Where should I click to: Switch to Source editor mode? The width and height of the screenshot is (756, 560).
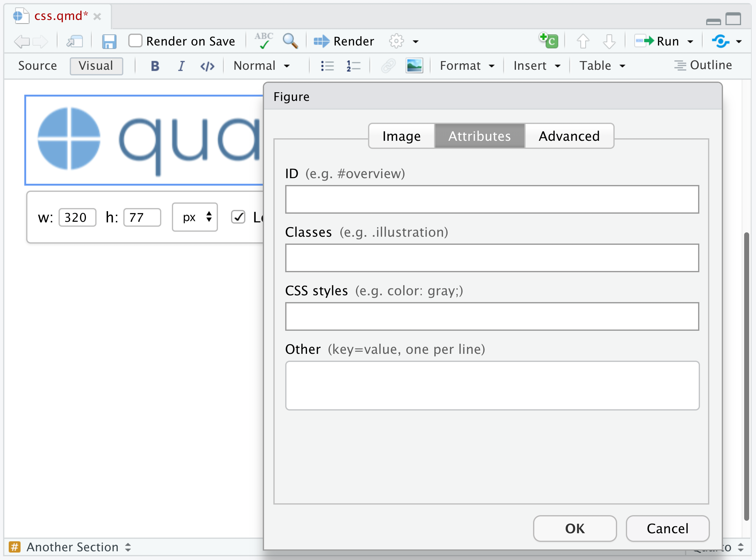coord(38,66)
